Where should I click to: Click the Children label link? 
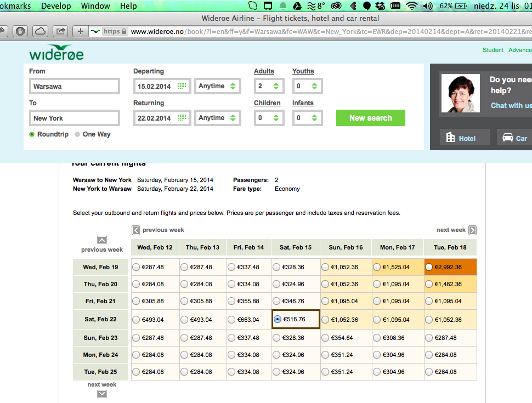pos(267,103)
